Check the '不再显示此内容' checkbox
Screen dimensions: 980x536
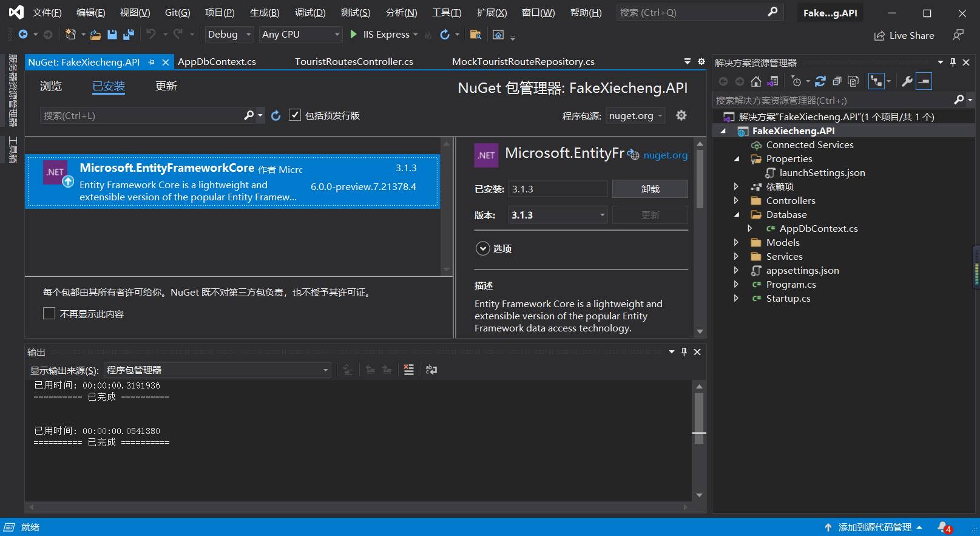pyautogui.click(x=49, y=313)
